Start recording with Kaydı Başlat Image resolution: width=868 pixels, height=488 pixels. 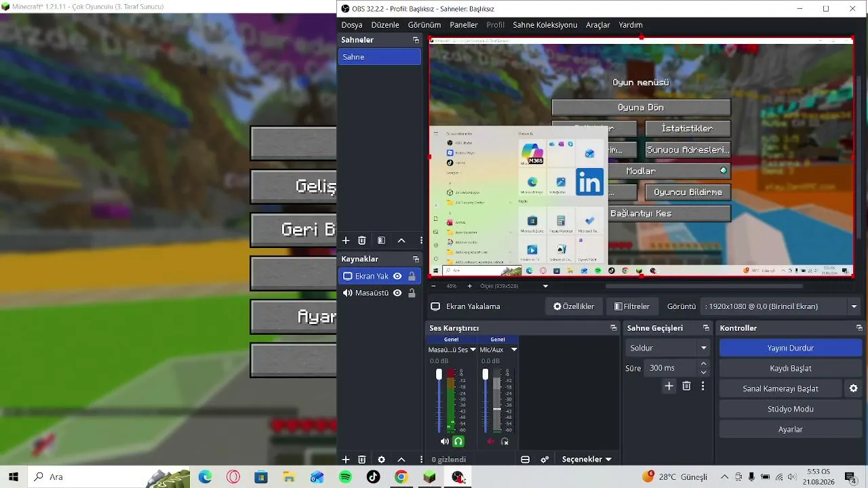tap(791, 368)
